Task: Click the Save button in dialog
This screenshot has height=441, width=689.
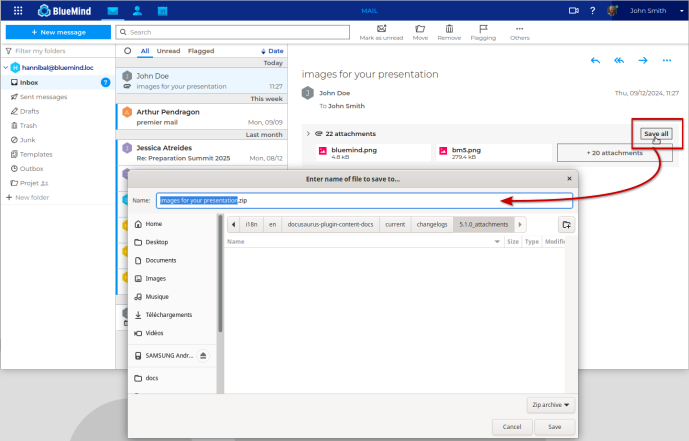Action: coord(554,427)
